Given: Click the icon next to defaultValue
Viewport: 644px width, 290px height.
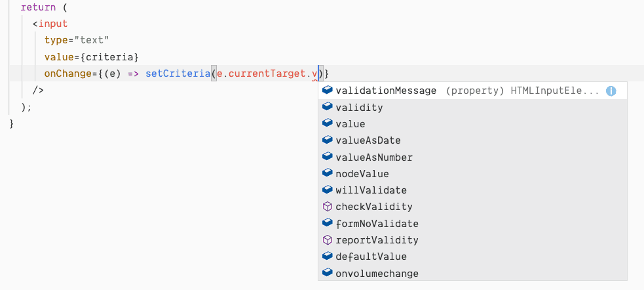Looking at the screenshot, I should pos(328,257).
